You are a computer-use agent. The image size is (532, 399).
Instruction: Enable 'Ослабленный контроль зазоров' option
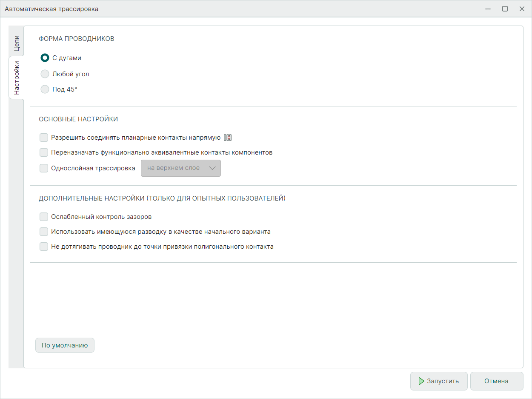(44, 217)
